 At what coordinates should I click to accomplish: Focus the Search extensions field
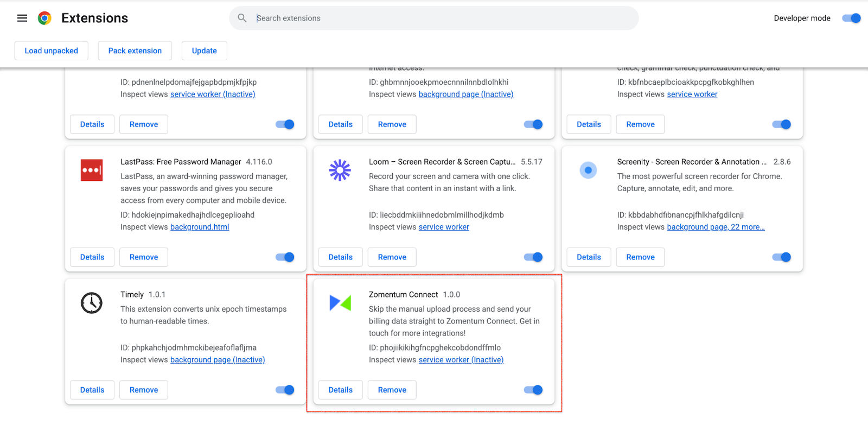[434, 18]
